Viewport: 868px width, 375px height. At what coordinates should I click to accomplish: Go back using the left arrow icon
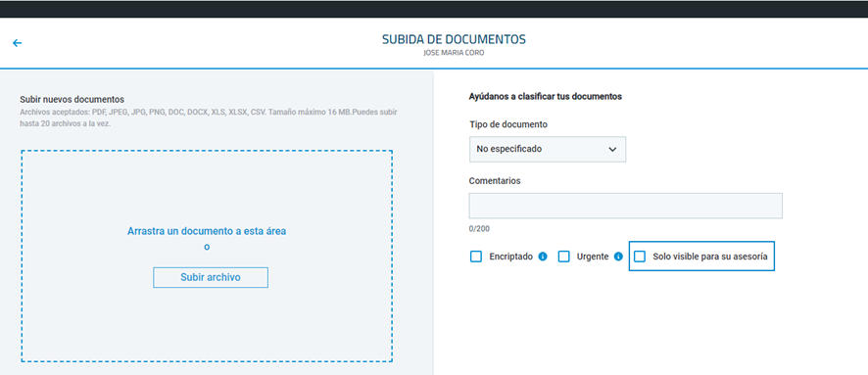pos(18,43)
